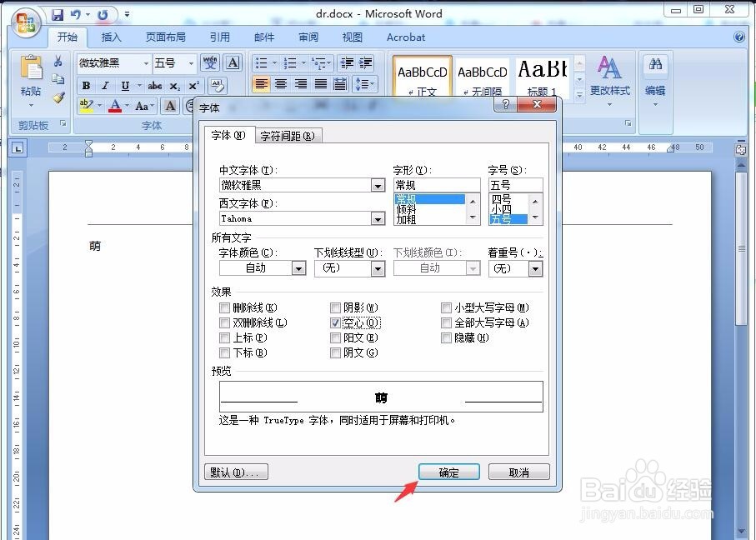The image size is (756, 540).
Task: Switch to the 字符间距 tab
Action: coord(288,136)
